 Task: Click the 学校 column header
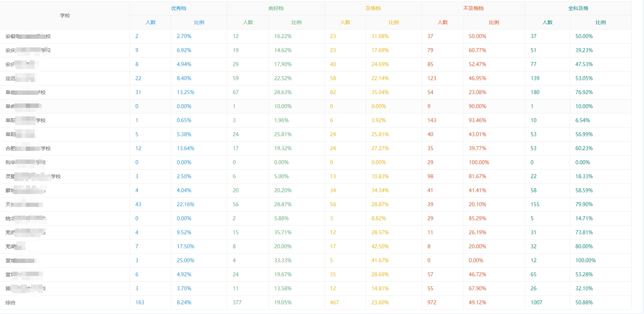coord(65,15)
